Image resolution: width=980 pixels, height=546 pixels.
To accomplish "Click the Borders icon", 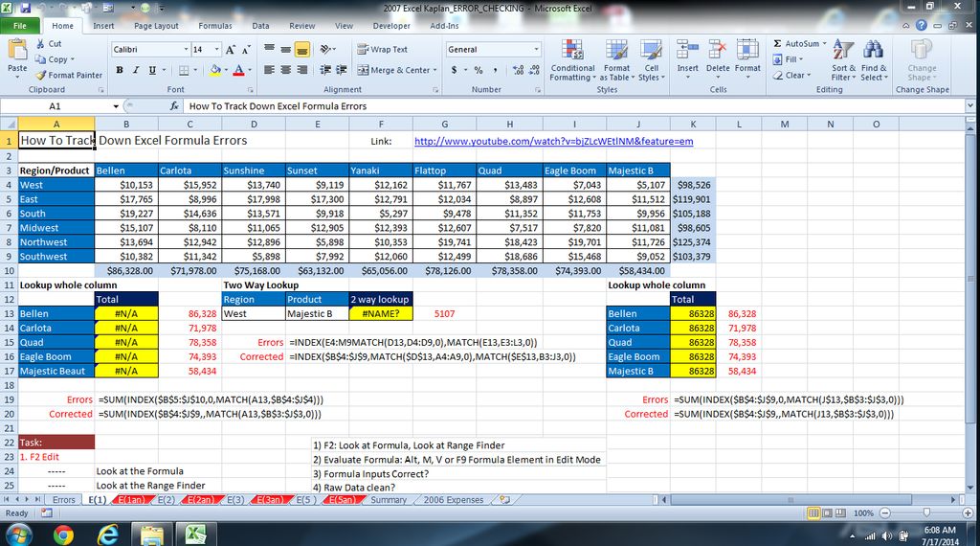I will tap(184, 70).
